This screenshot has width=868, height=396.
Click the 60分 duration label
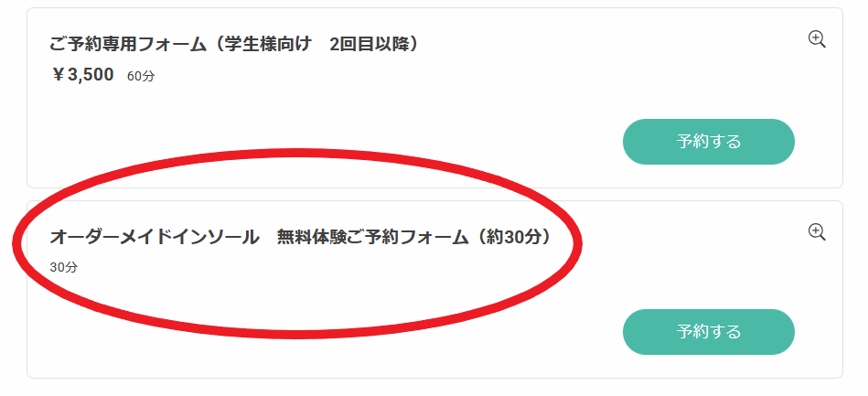click(141, 77)
